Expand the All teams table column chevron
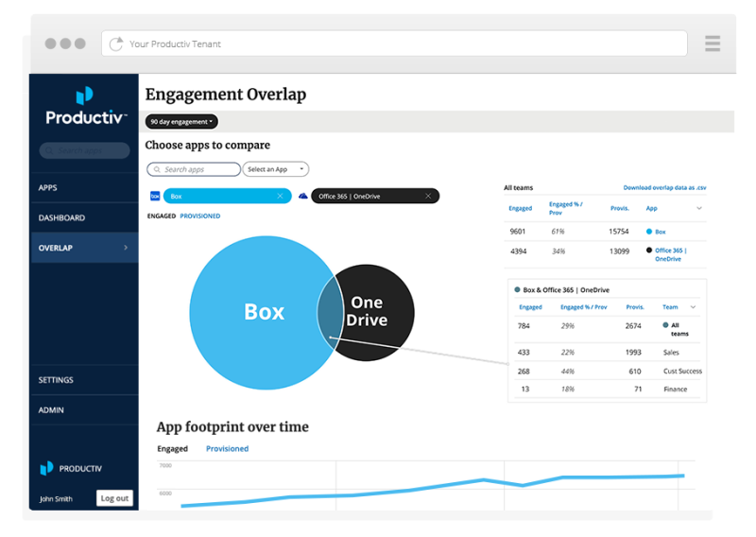 tap(699, 208)
